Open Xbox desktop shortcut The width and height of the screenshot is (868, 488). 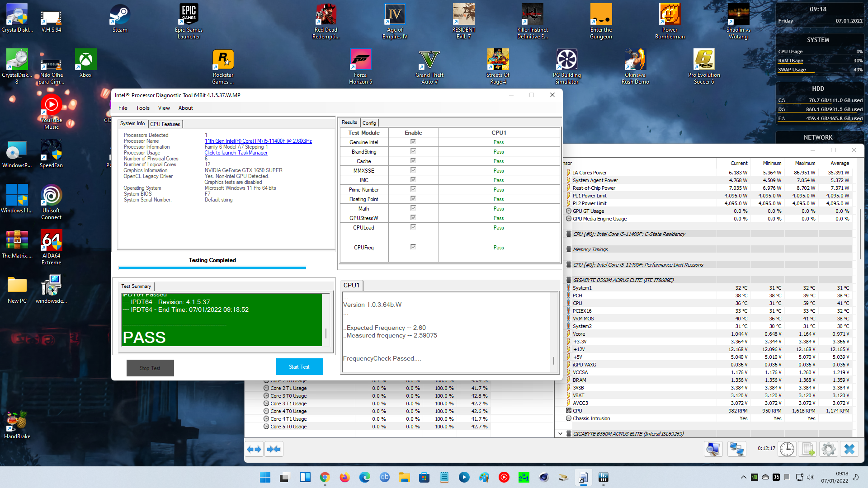85,63
